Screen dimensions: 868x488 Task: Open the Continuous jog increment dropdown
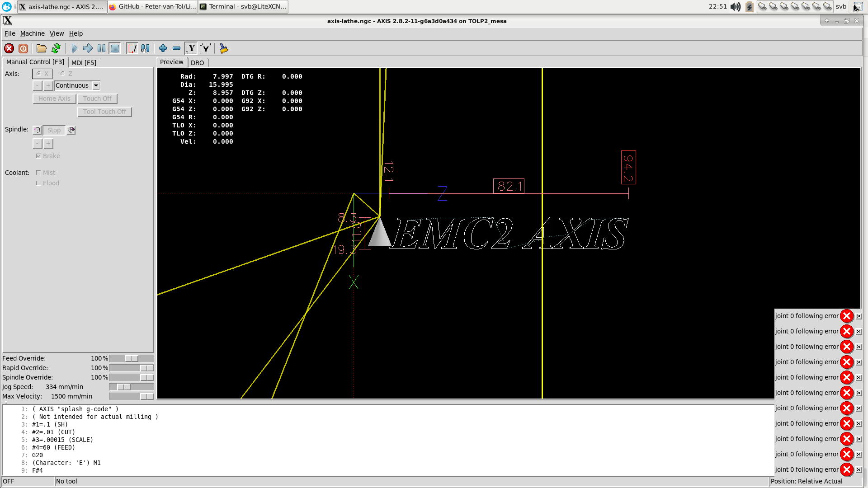pos(77,85)
